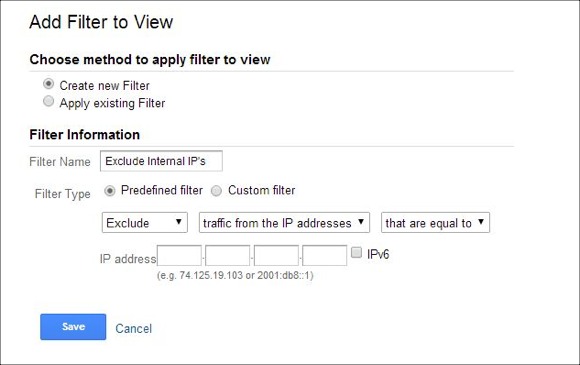Select the Create new Filter radio button
Image resolution: width=580 pixels, height=365 pixels.
coord(48,84)
